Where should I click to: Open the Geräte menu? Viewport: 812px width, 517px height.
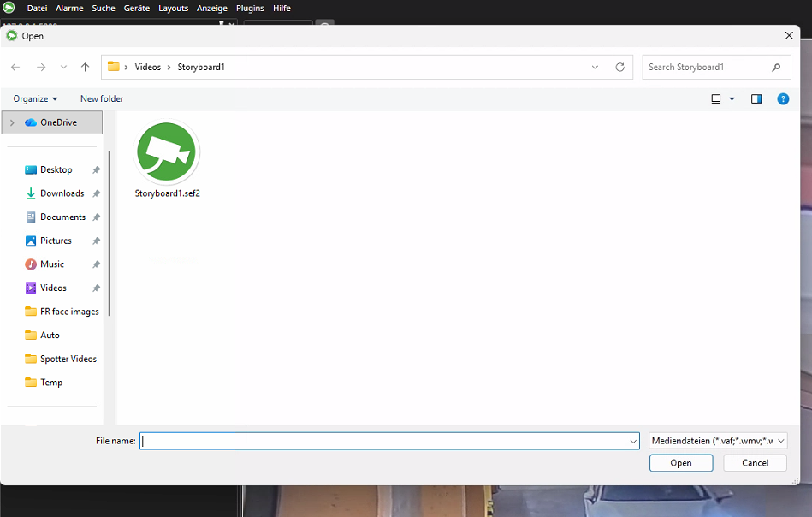point(137,9)
